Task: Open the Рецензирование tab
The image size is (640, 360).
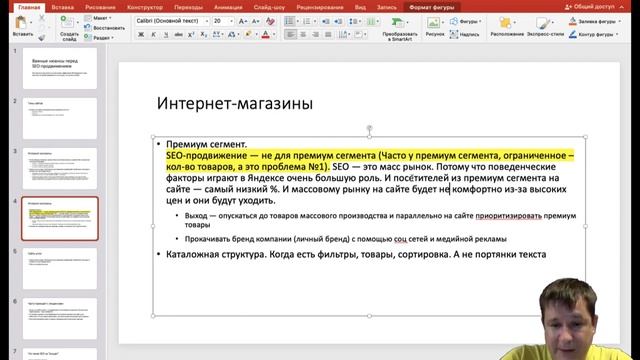Action: pyautogui.click(x=320, y=7)
